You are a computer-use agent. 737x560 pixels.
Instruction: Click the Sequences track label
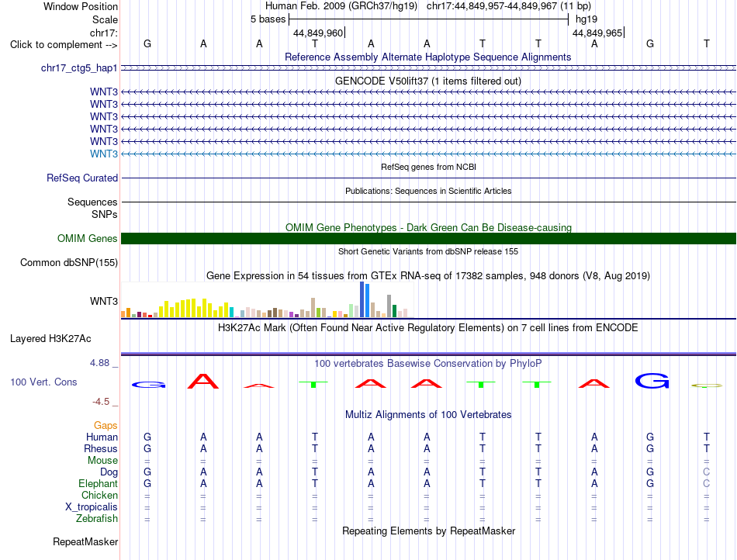[92, 202]
